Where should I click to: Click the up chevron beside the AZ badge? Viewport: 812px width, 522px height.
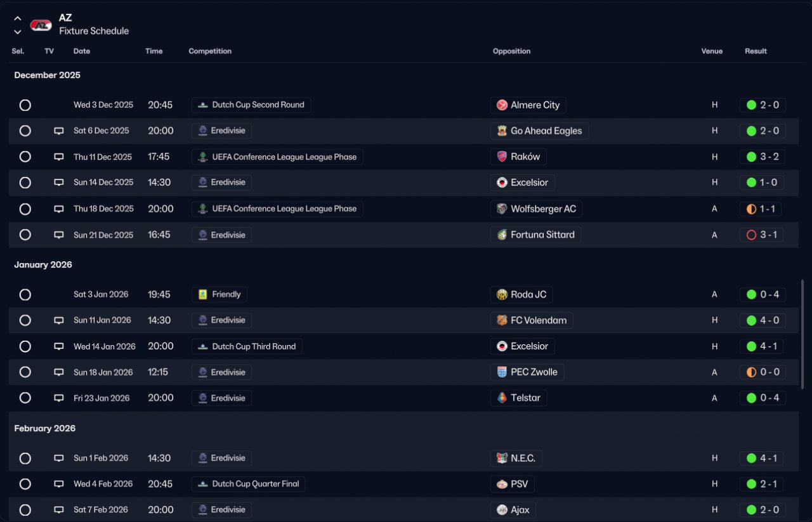[x=18, y=18]
